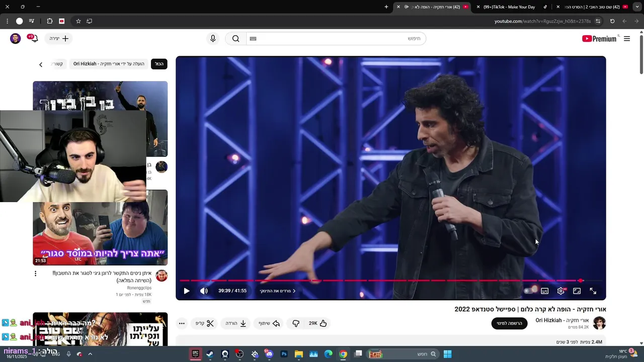Open the Ori Hizkiah channel avatar
This screenshot has width=644, height=362.
coord(599,323)
